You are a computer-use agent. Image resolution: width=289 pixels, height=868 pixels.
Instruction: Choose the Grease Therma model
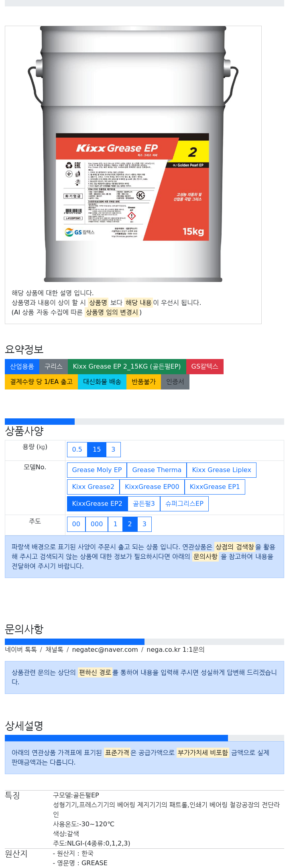[x=157, y=470]
